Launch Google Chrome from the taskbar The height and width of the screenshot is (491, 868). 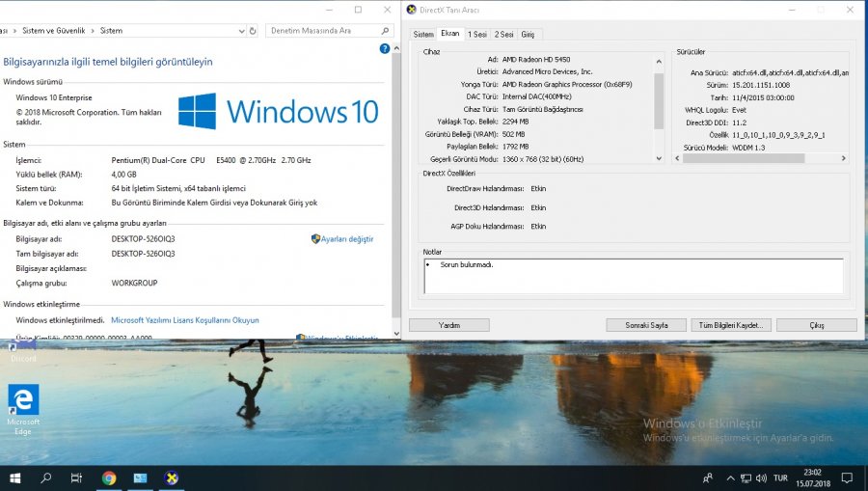(x=108, y=477)
